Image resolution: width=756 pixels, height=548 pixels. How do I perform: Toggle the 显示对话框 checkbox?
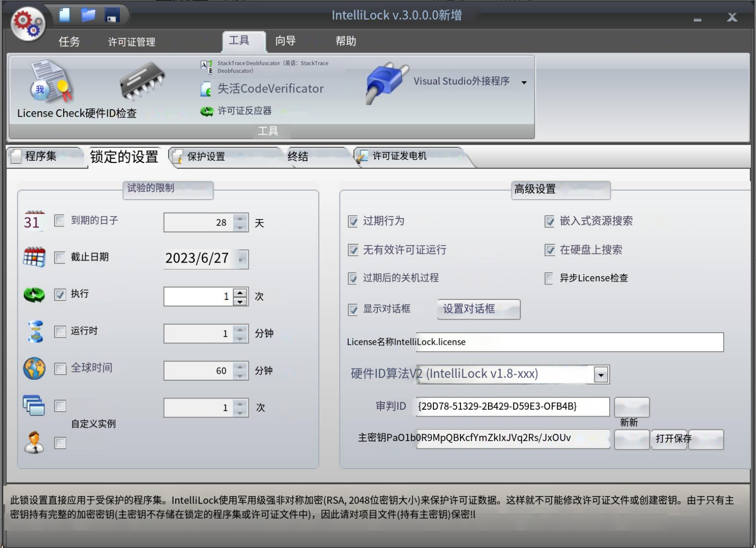[353, 310]
